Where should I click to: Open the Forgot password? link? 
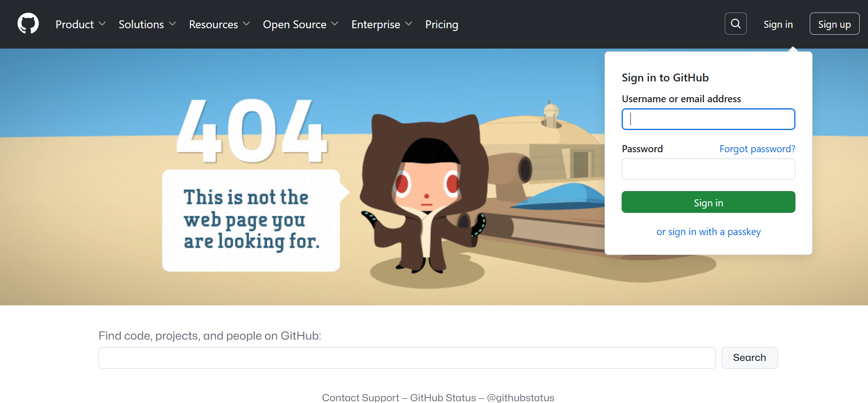757,149
